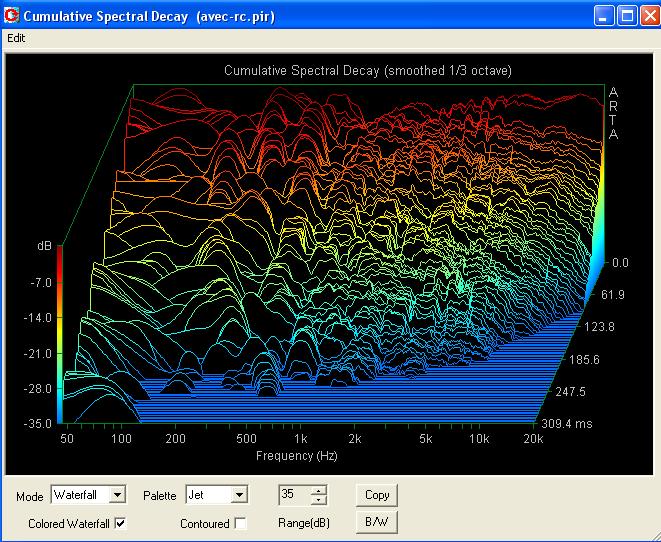Select the Waterfall mode combo box

[x=88, y=494]
